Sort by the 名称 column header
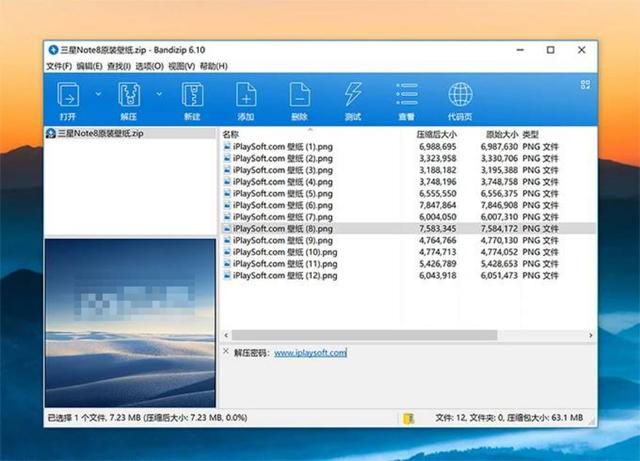This screenshot has height=461, width=640. coord(231,134)
